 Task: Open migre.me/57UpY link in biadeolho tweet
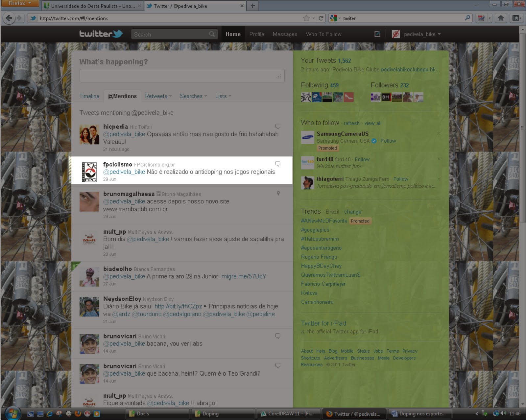click(244, 276)
